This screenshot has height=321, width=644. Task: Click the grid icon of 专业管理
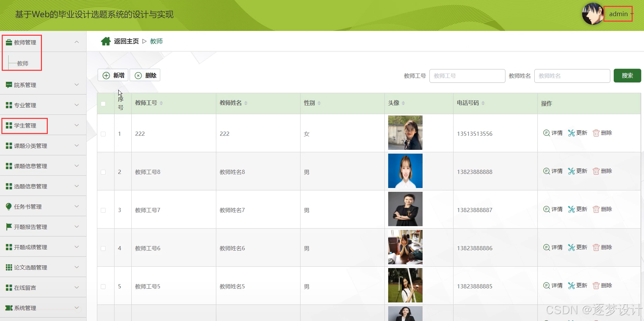[x=9, y=105]
